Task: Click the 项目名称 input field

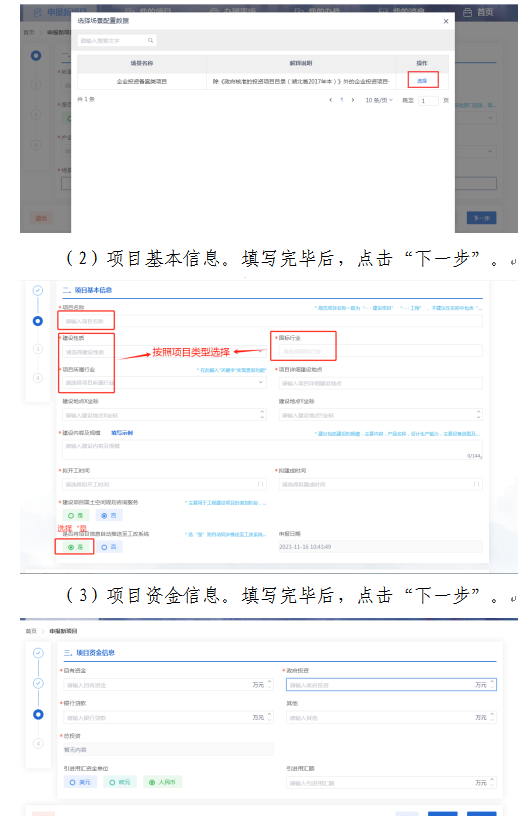Action: point(272,321)
